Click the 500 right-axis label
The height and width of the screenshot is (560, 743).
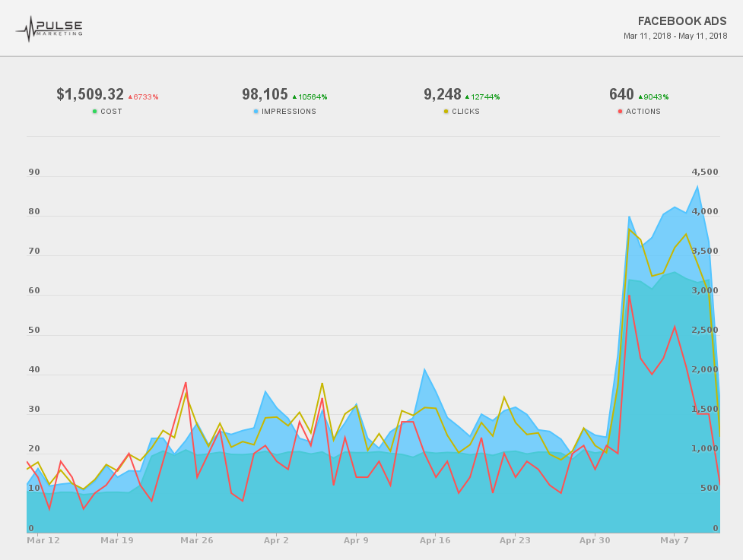tap(710, 489)
